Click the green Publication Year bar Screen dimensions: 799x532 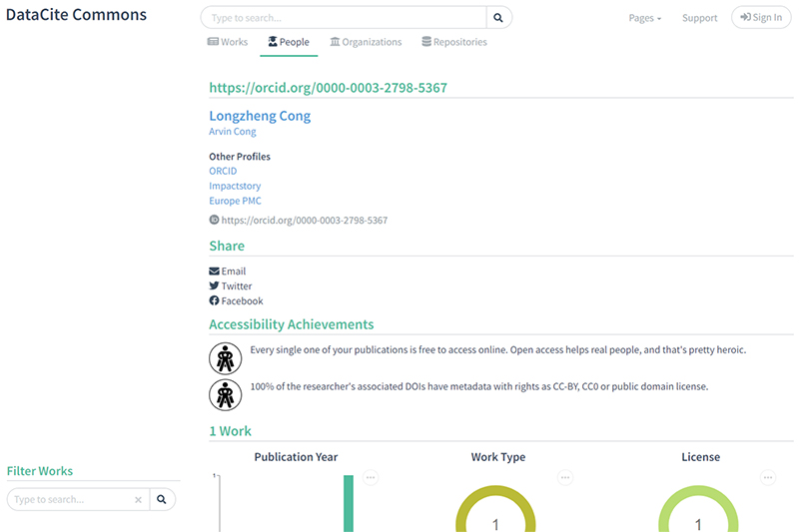[x=349, y=503]
